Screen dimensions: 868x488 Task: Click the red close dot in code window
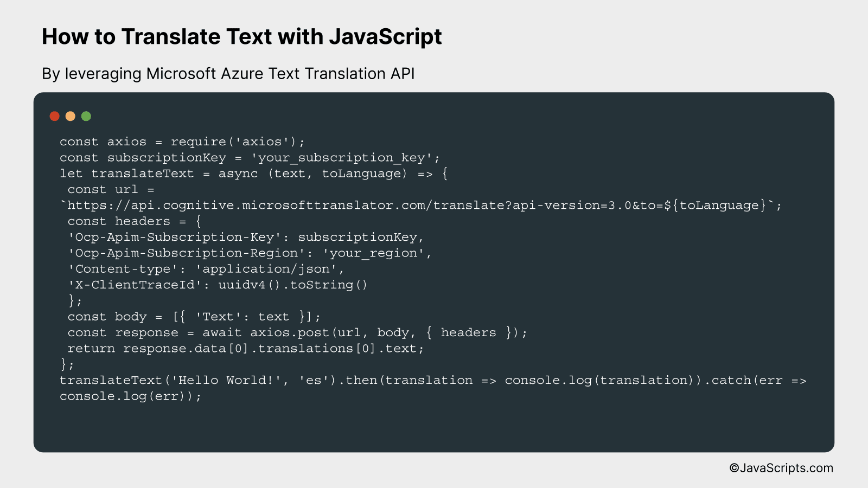pyautogui.click(x=54, y=116)
